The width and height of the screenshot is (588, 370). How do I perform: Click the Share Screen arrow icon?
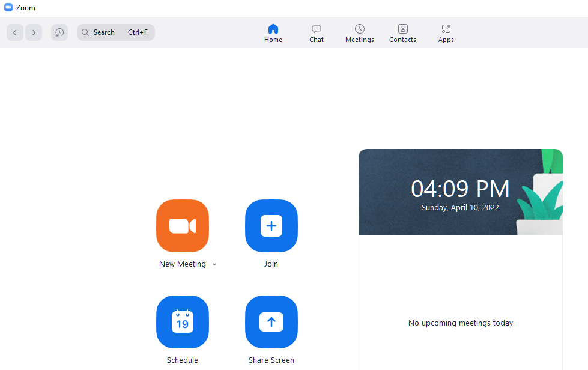[x=271, y=321]
